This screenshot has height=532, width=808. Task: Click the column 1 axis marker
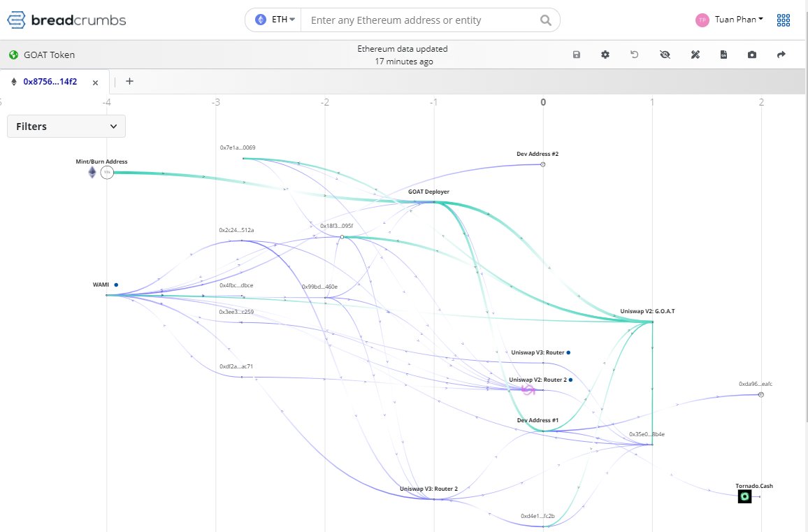pos(652,102)
